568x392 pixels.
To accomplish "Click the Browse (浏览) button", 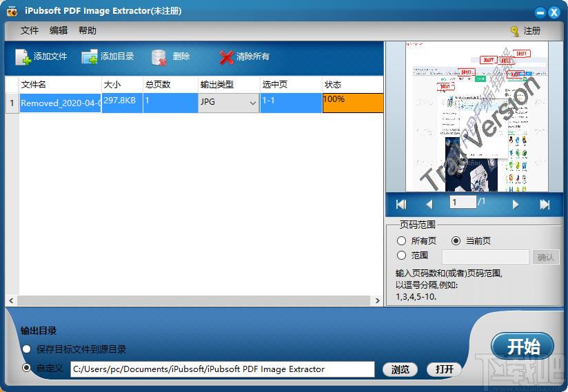I will [400, 369].
